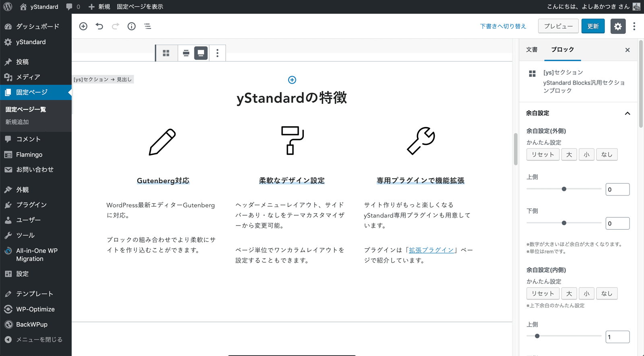Open yStandard settings in sidebar
Screen dimensions: 644x356
[x=36, y=42]
